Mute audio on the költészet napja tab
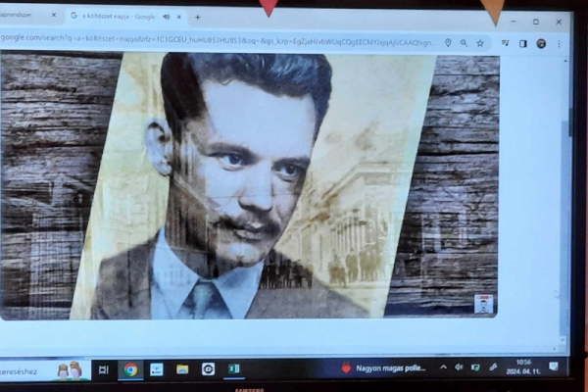The height and width of the screenshot is (392, 588). click(167, 17)
